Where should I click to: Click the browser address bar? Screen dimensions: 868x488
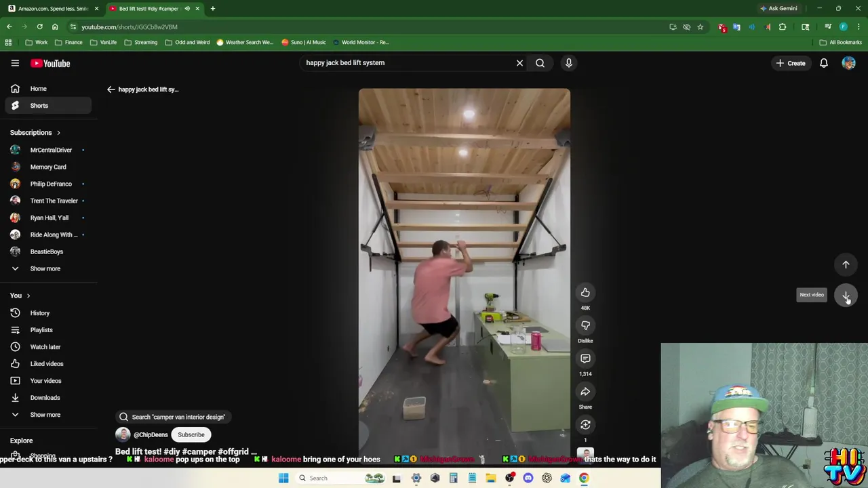tap(366, 26)
